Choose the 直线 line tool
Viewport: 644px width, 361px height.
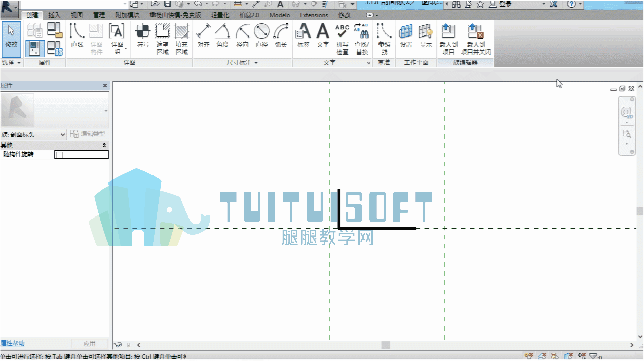pos(77,35)
